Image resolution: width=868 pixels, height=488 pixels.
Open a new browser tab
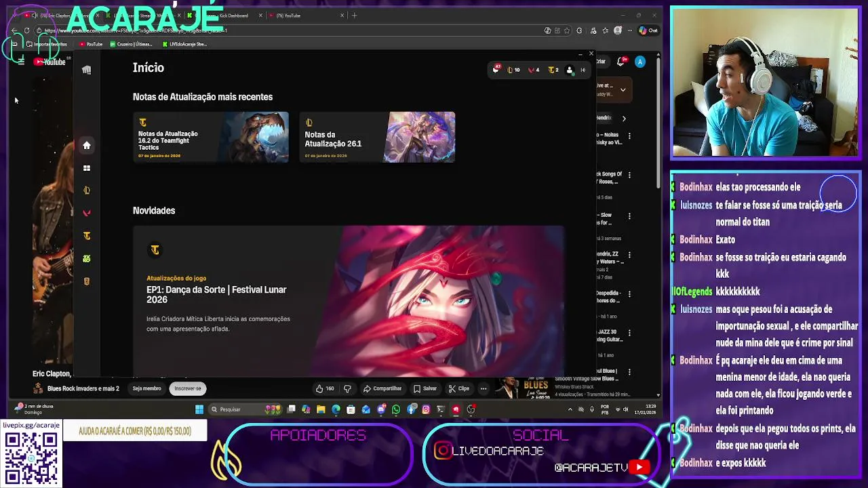tap(354, 16)
